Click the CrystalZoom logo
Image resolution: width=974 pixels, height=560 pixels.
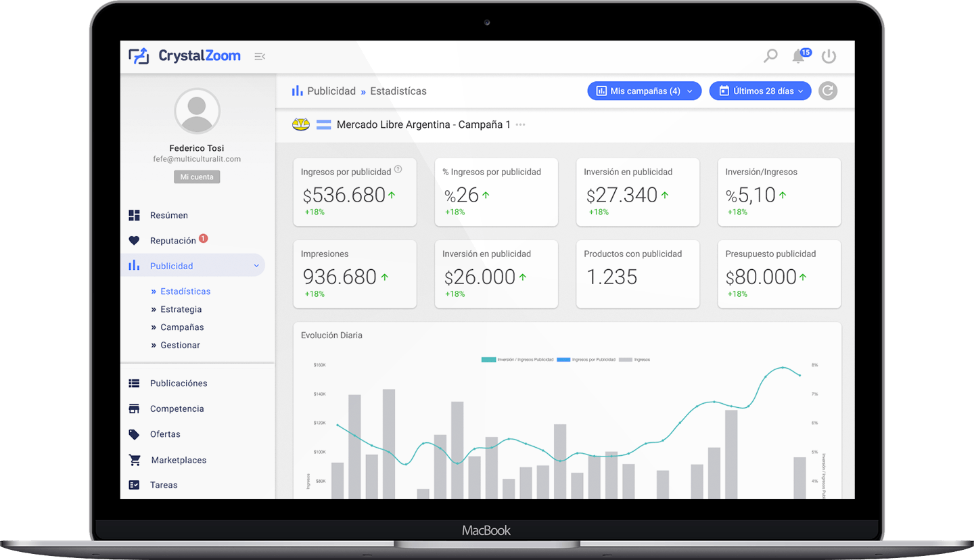tap(185, 55)
